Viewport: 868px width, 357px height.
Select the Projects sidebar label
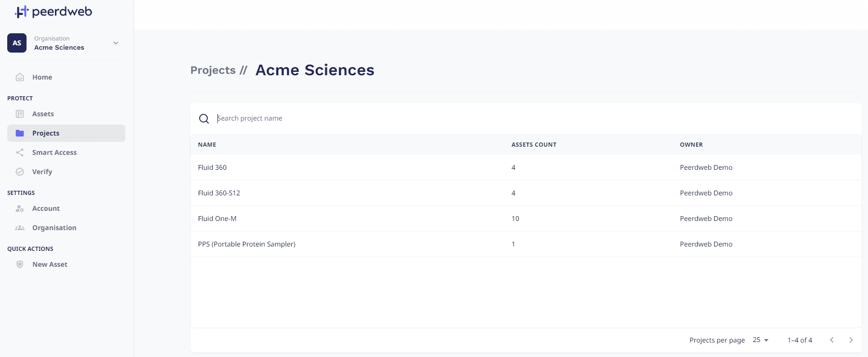(x=46, y=133)
